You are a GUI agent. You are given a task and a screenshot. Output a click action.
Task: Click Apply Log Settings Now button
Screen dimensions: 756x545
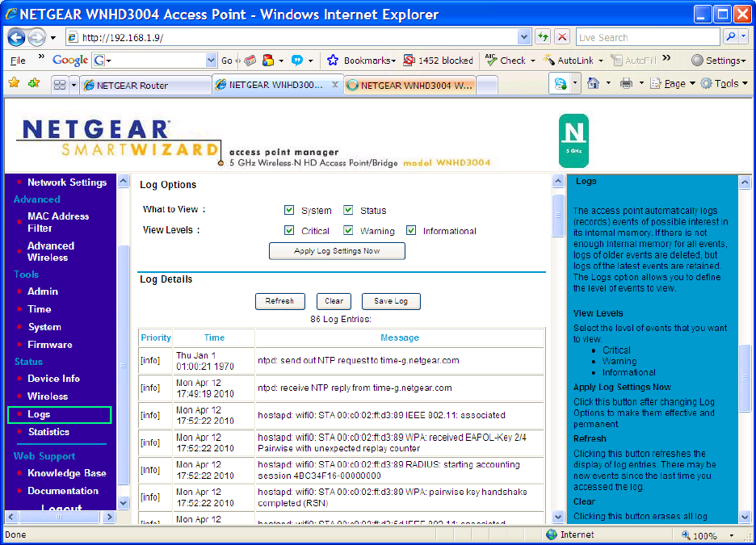click(337, 251)
